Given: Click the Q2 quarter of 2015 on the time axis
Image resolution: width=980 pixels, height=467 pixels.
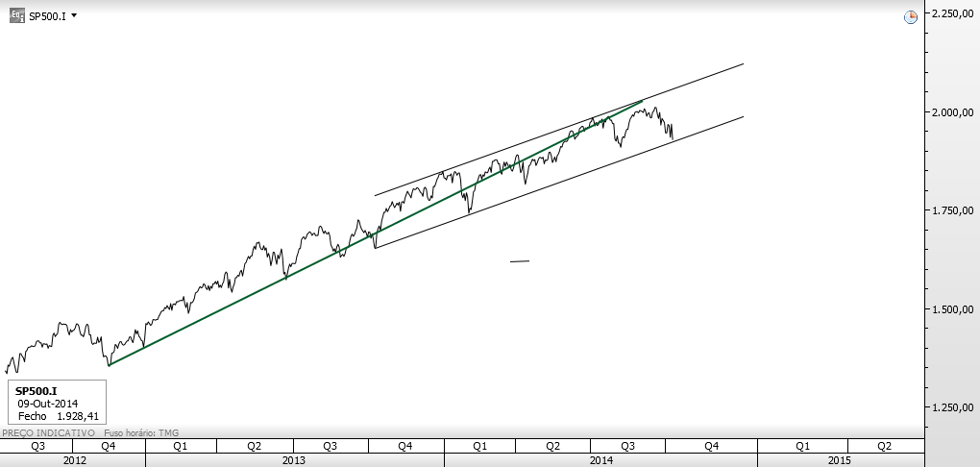Looking at the screenshot, I should coord(884,446).
